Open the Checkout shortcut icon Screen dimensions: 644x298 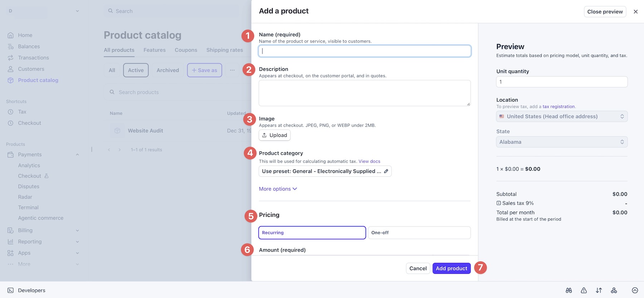[x=11, y=123]
